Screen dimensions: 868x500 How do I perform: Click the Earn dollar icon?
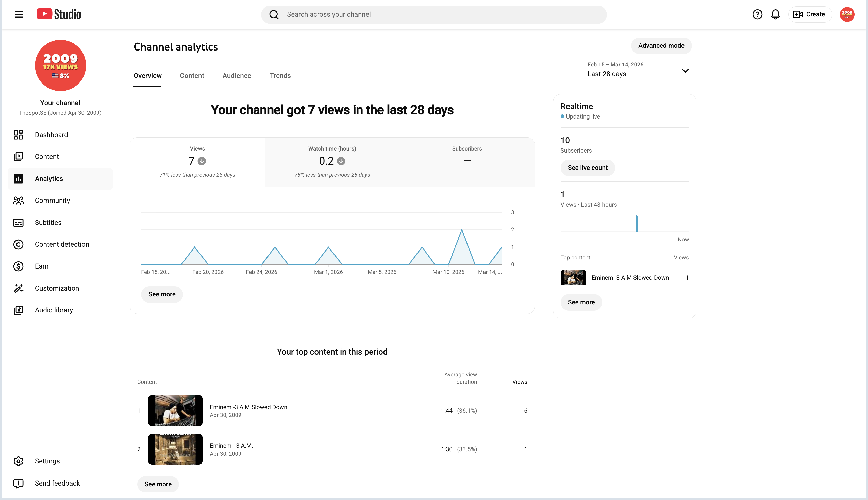[x=18, y=266]
